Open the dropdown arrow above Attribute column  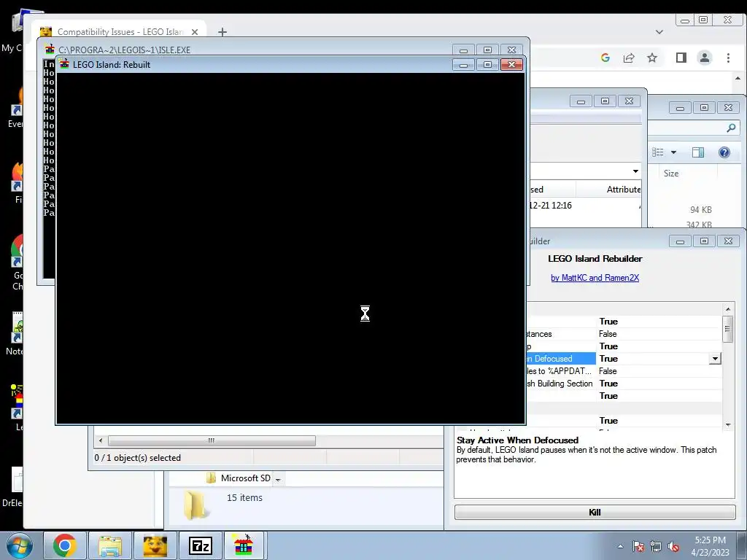click(635, 171)
